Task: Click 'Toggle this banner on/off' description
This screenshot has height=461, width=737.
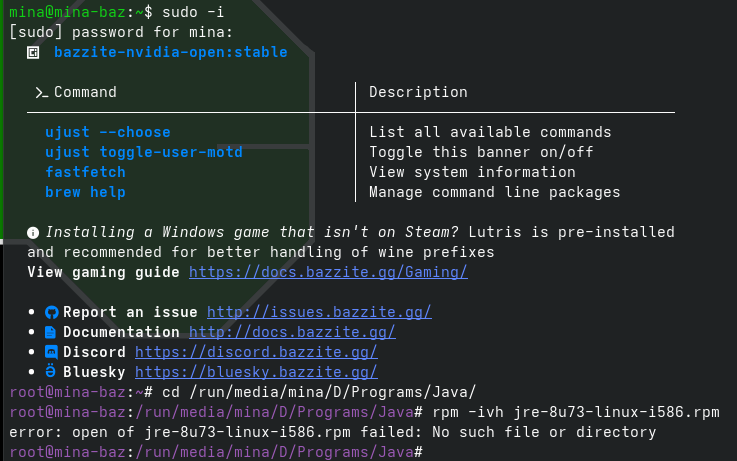Action: [x=481, y=152]
